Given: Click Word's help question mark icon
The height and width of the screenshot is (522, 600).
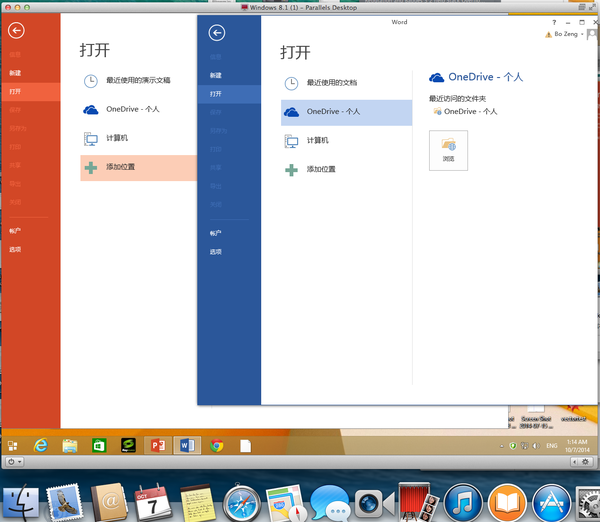Looking at the screenshot, I should coord(554,23).
